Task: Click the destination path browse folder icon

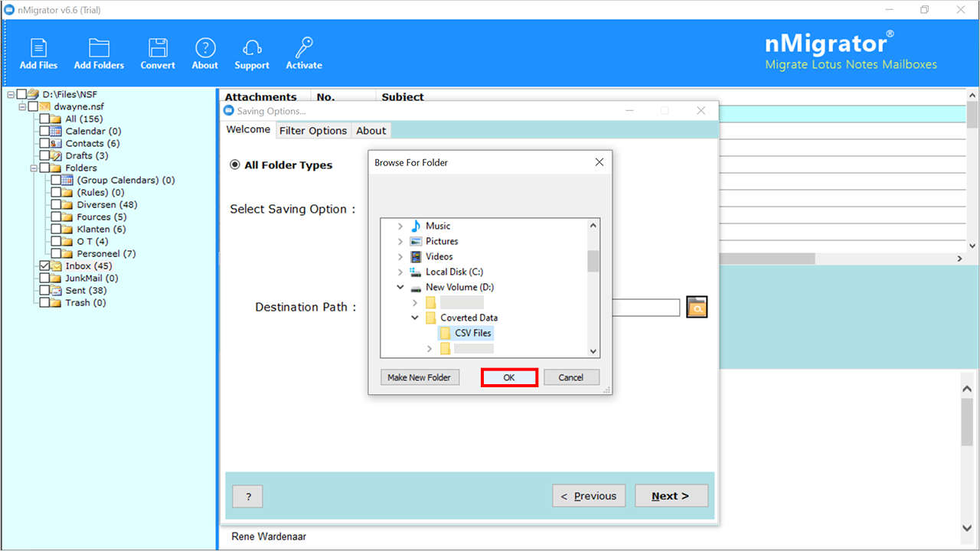Action: coord(697,307)
